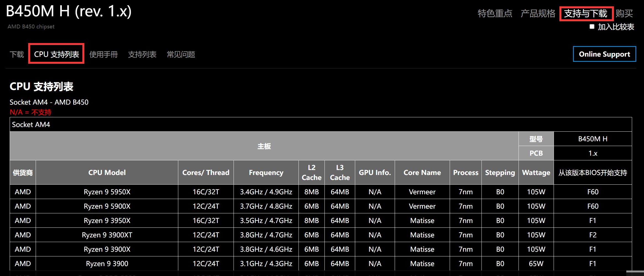This screenshot has height=276, width=644.
Task: Click the F60 BIOS version for Ryzen 9 5900X
Action: point(593,206)
